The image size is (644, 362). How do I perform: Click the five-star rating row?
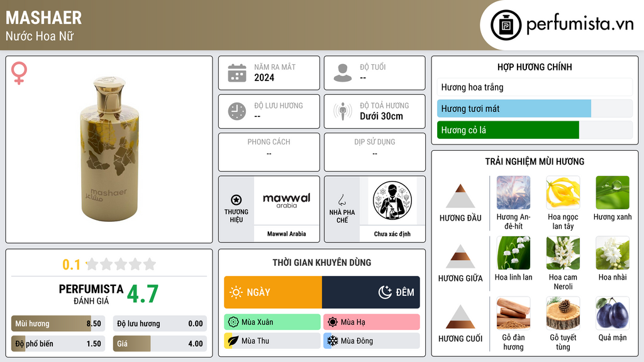(x=121, y=264)
